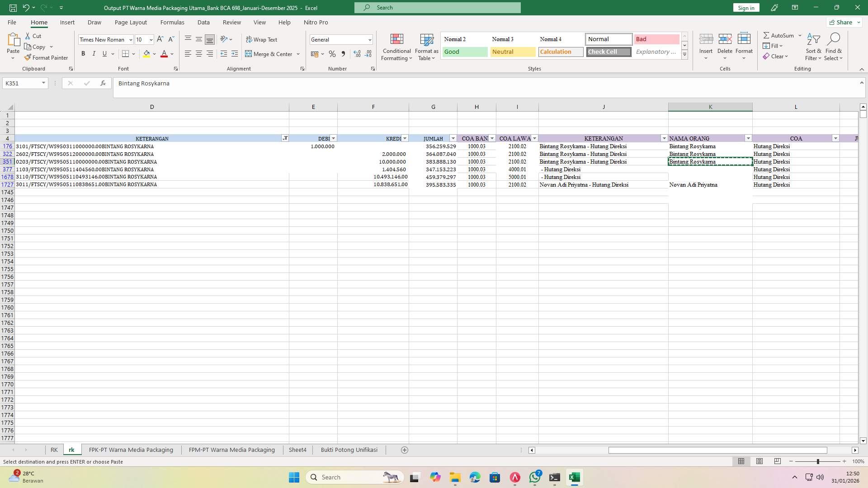Click the Sign in button

745,8
